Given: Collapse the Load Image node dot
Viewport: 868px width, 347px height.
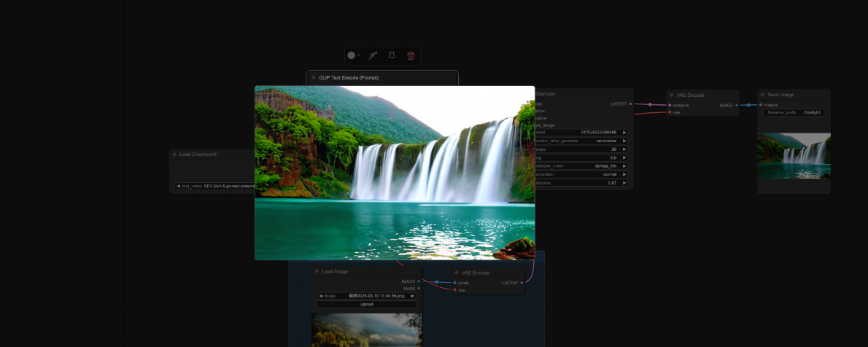Looking at the screenshot, I should (317, 272).
